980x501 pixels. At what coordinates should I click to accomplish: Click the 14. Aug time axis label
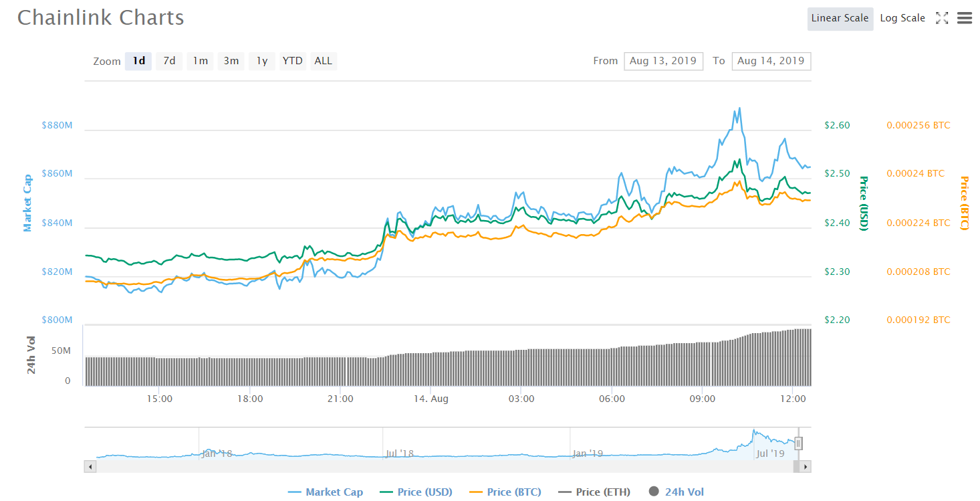[431, 399]
